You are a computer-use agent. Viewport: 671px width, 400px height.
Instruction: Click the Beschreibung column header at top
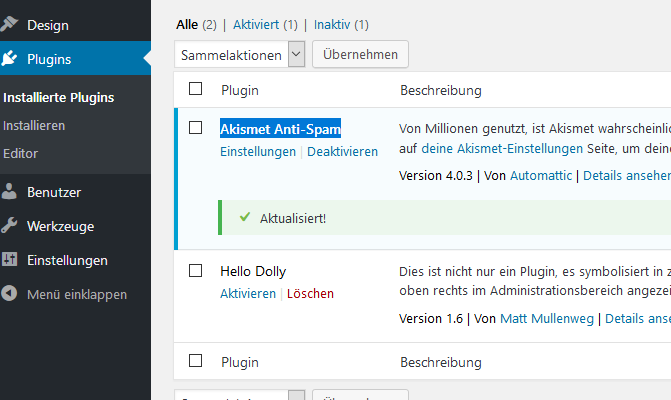[x=441, y=90]
